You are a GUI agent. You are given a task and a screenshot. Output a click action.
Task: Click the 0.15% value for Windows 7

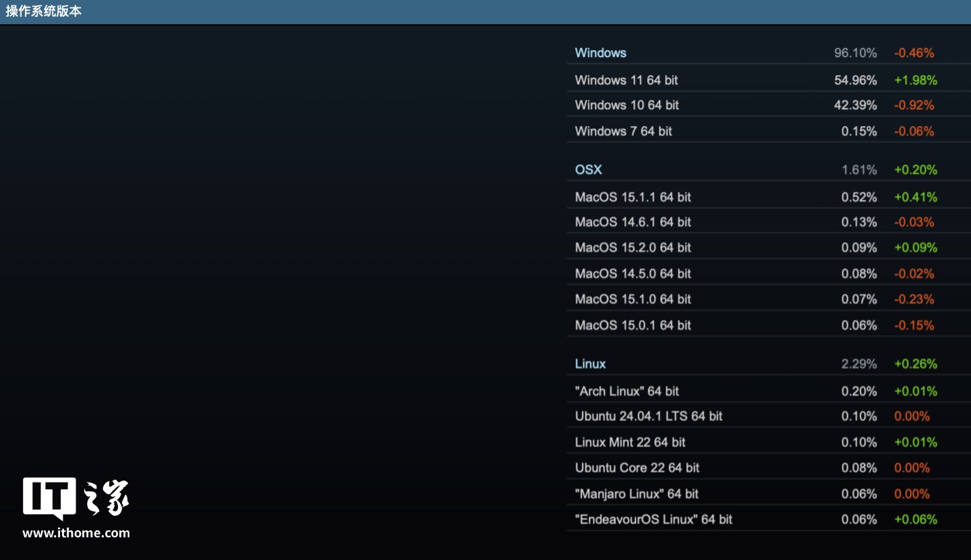click(x=859, y=131)
